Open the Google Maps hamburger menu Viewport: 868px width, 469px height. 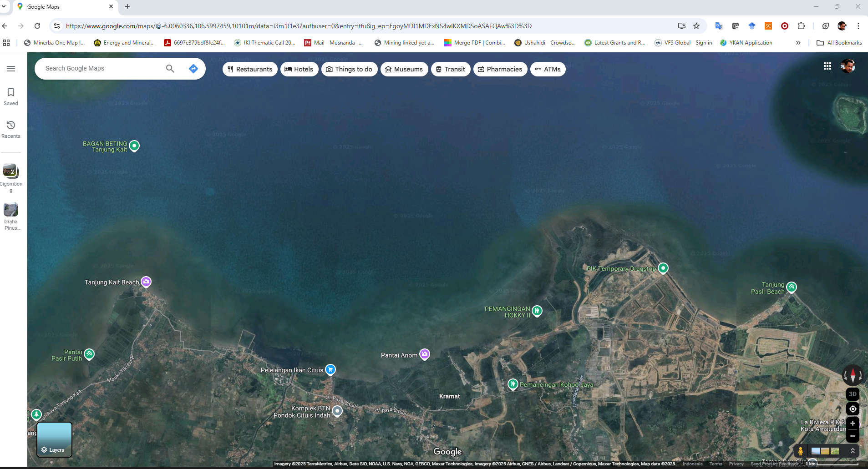pos(11,69)
